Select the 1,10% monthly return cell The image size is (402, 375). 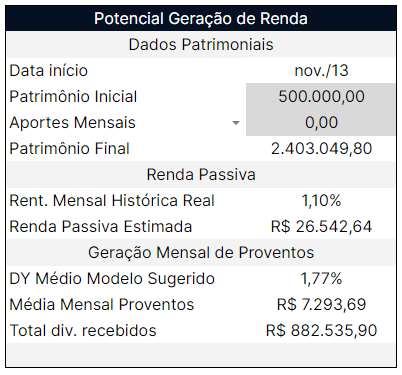coord(321,201)
